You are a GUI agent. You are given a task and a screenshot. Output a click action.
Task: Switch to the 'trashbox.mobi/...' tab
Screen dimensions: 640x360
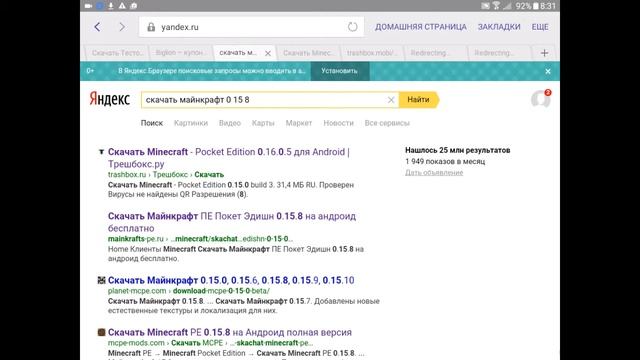[372, 53]
